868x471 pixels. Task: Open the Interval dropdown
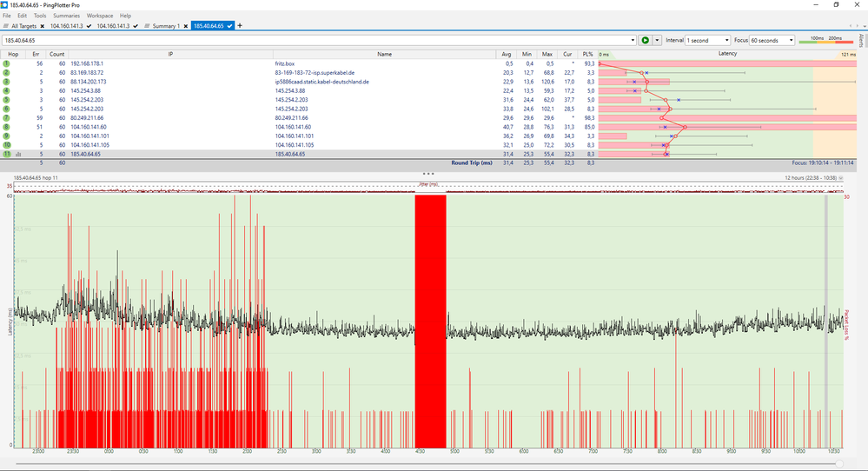tap(707, 40)
